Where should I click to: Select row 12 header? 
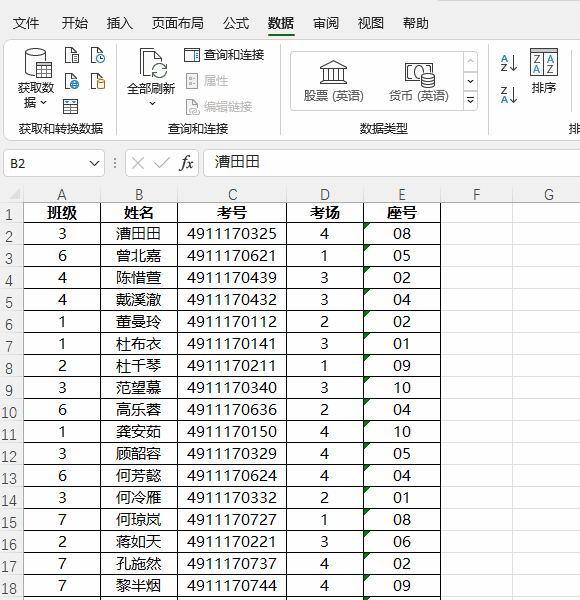[9, 456]
